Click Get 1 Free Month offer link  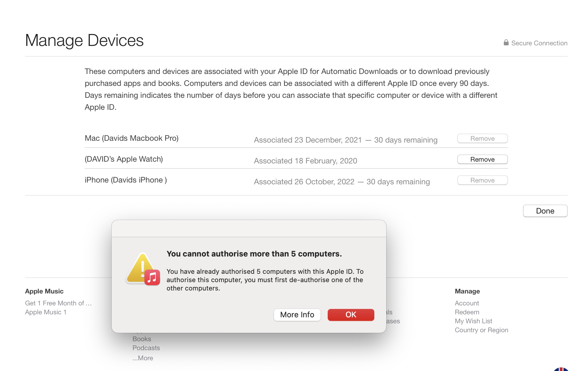[x=58, y=303]
